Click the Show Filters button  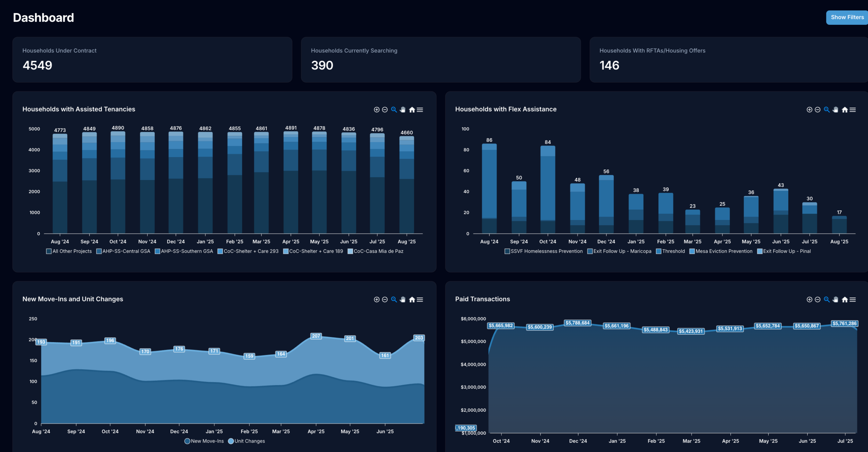847,17
